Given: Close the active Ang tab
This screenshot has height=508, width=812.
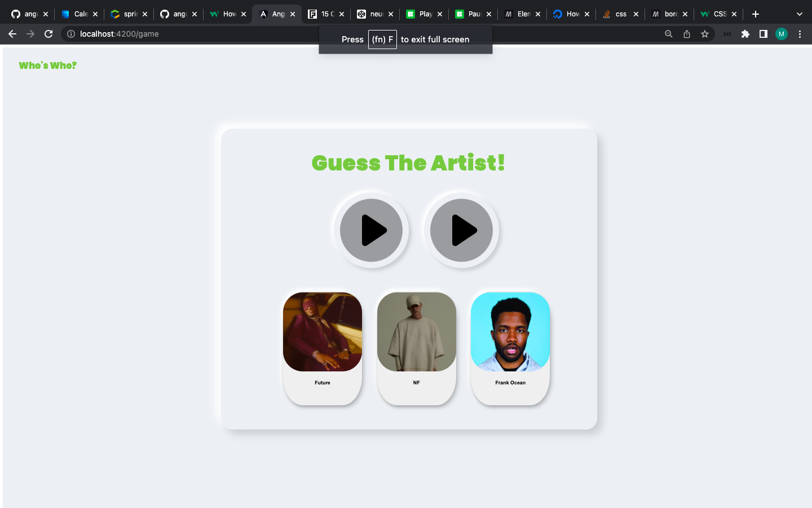Looking at the screenshot, I should point(293,14).
